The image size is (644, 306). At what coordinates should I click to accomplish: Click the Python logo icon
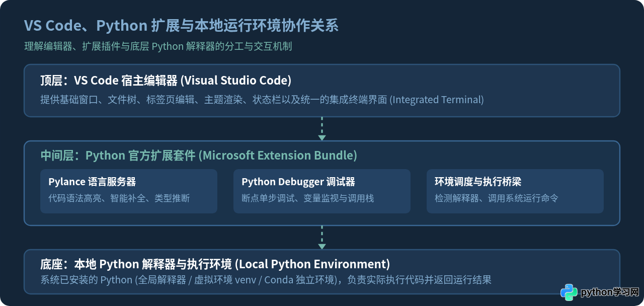(x=569, y=292)
